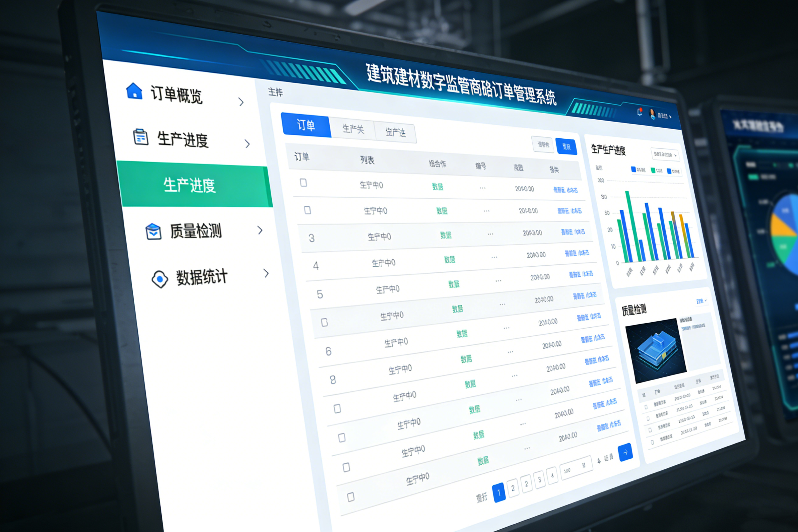
Task: Switch to the 订单 tab
Action: [306, 125]
